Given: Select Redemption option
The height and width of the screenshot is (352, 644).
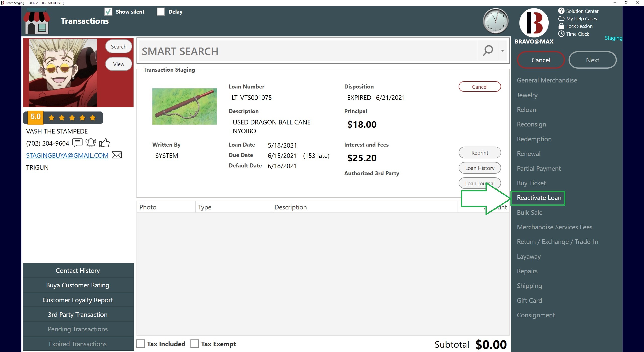Looking at the screenshot, I should (534, 139).
